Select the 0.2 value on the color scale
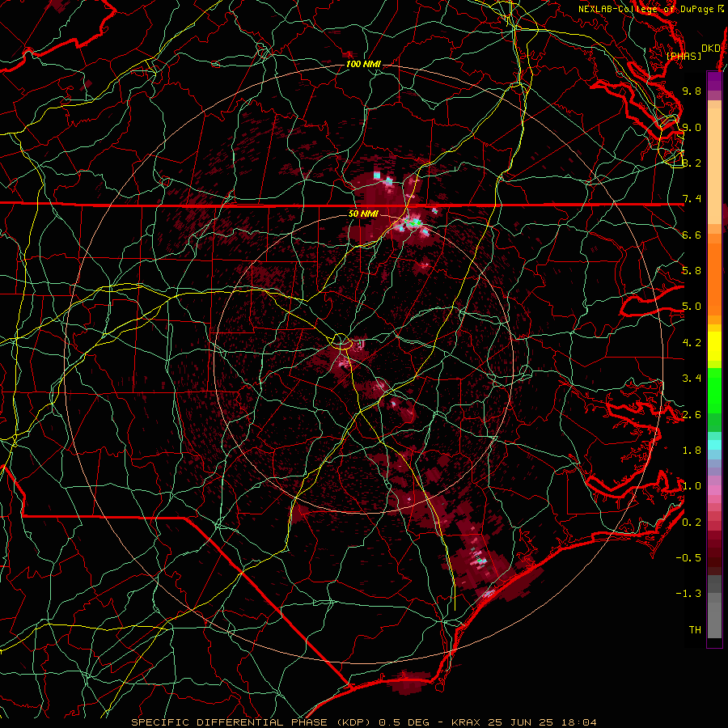Image resolution: width=728 pixels, height=728 pixels. point(692,523)
